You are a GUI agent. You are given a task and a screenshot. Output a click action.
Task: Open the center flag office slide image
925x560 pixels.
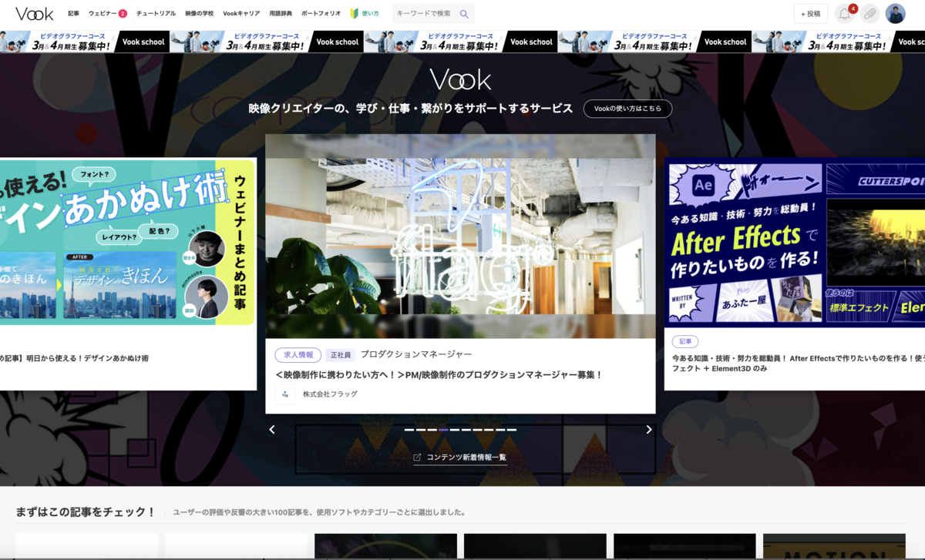[x=460, y=236]
